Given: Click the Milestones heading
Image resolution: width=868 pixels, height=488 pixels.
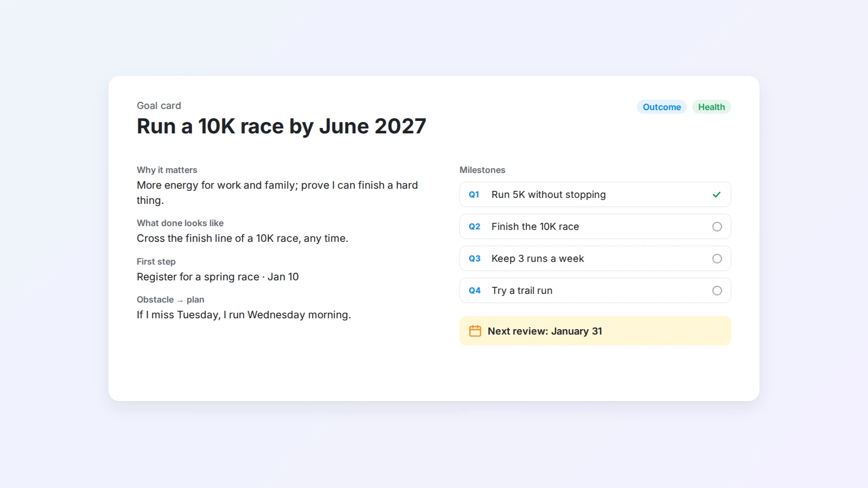Looking at the screenshot, I should coord(482,170).
